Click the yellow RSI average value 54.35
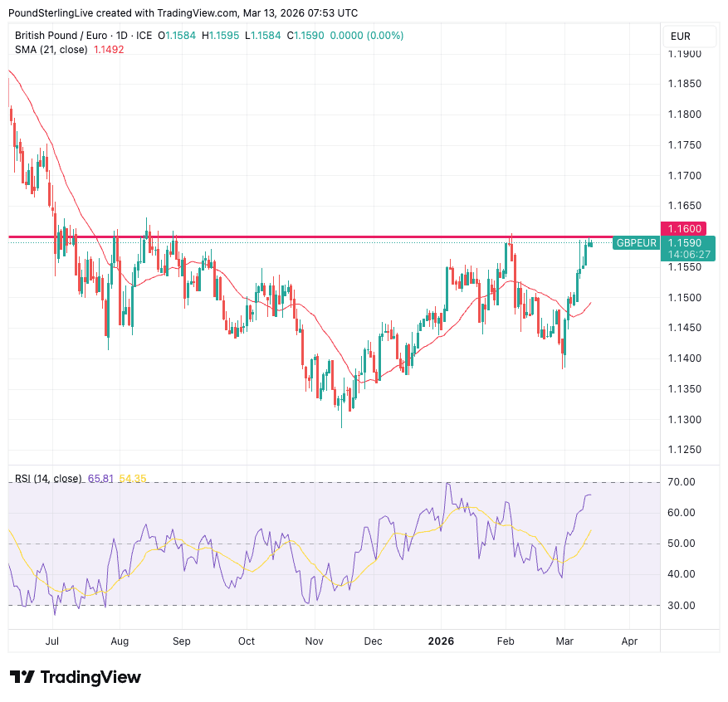The width and height of the screenshot is (728, 702). (x=133, y=479)
